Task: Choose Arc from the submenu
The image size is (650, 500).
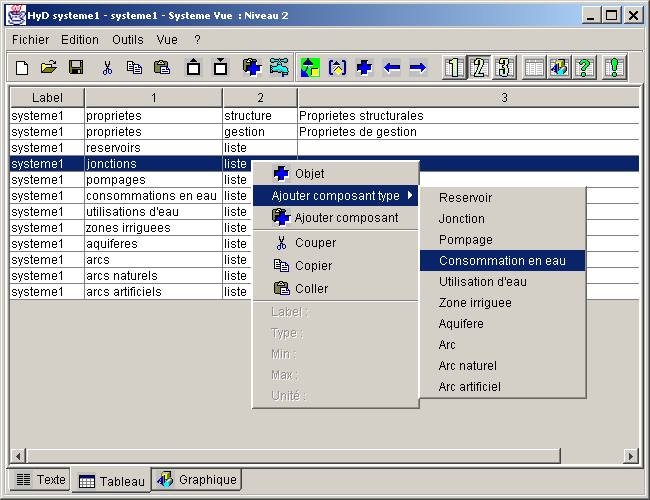Action: pyautogui.click(x=502, y=345)
